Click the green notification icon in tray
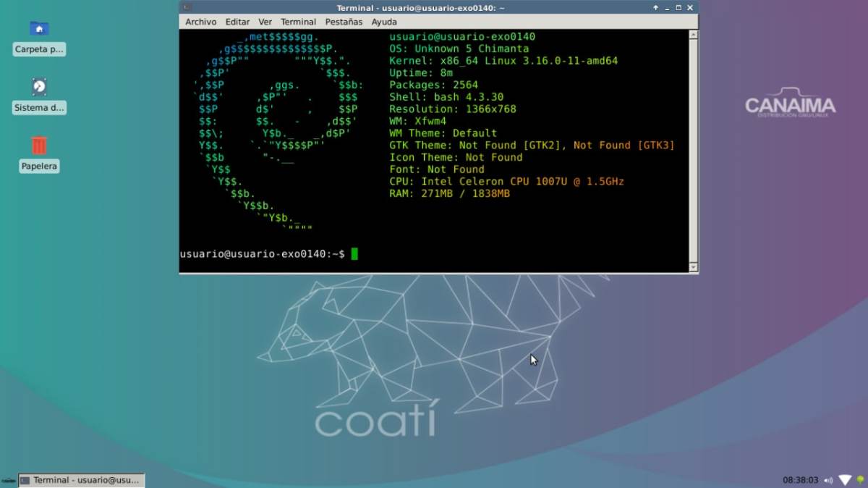Viewport: 868px width, 488px height. point(860,480)
